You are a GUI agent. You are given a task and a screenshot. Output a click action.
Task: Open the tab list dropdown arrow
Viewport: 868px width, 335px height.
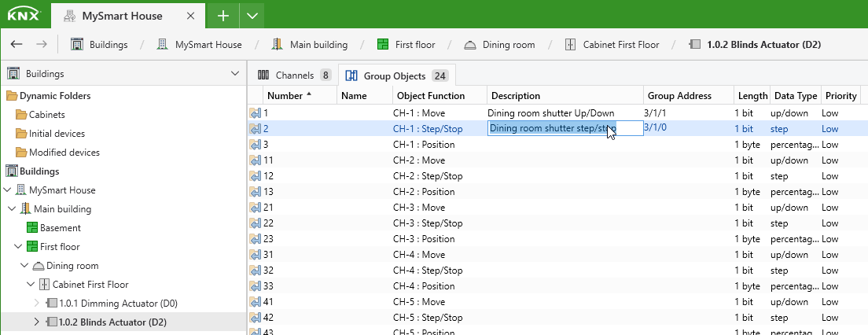[252, 16]
